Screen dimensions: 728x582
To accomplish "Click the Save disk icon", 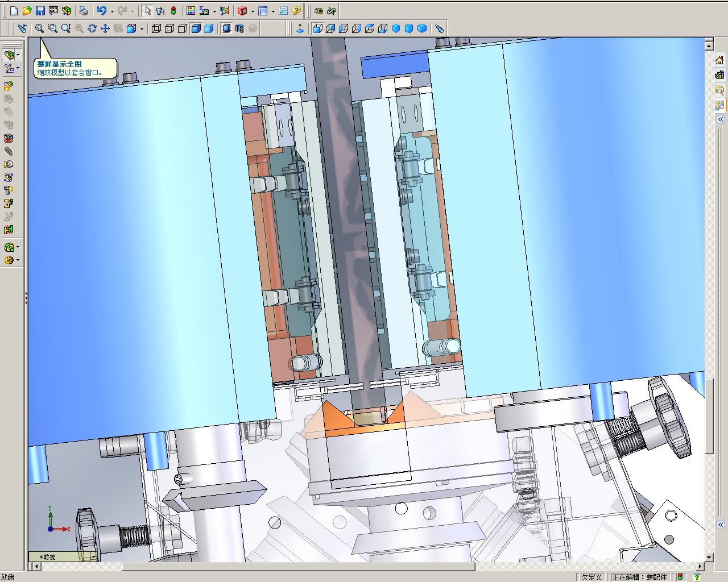I will click(x=40, y=11).
